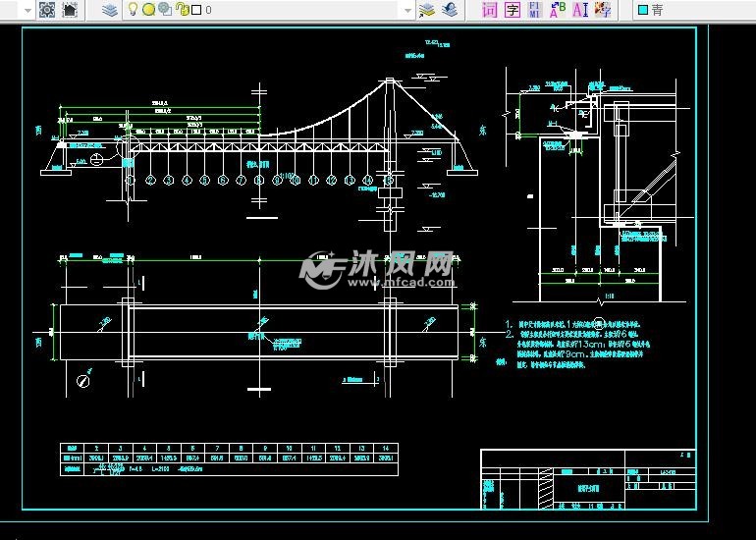Screen dimensions: 756x540
Task: Click the text style paint icon
Action: (x=602, y=10)
